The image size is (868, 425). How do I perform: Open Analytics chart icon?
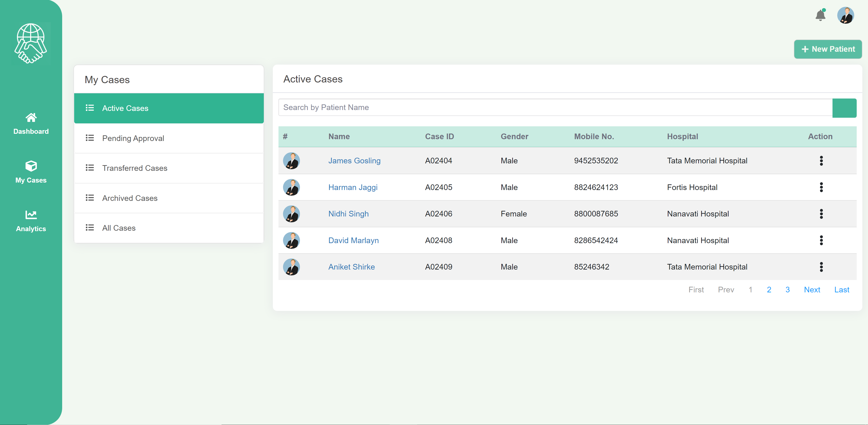[31, 214]
